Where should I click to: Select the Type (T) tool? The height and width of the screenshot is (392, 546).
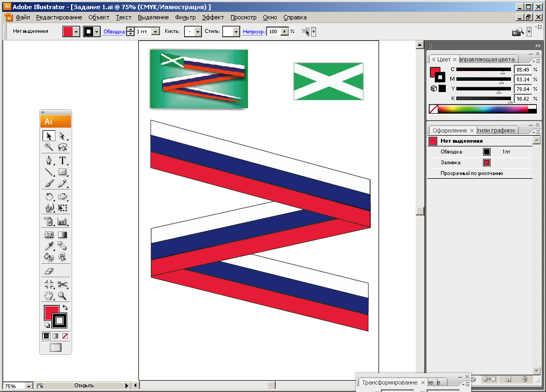pyautogui.click(x=62, y=160)
